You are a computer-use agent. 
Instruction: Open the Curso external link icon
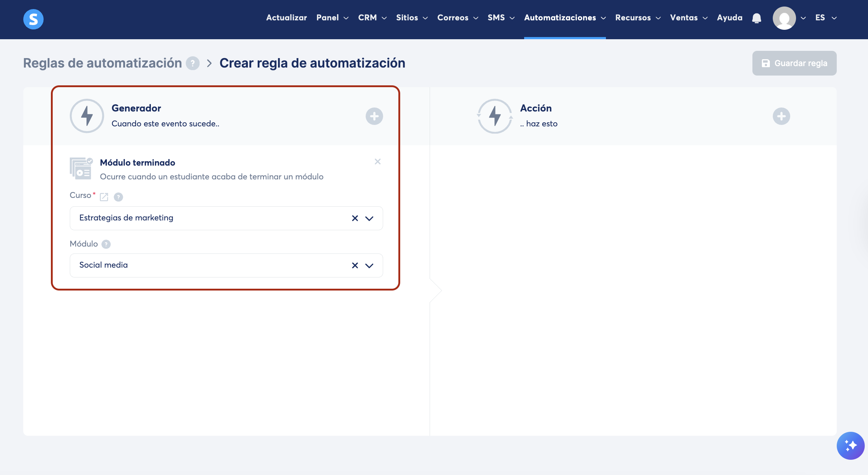coord(104,197)
